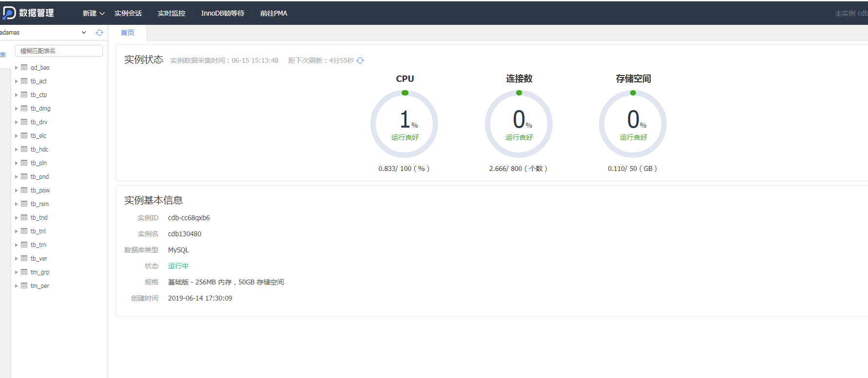The width and height of the screenshot is (868, 378).
Task: Click table icon for tb_ctp
Action: coord(24,94)
